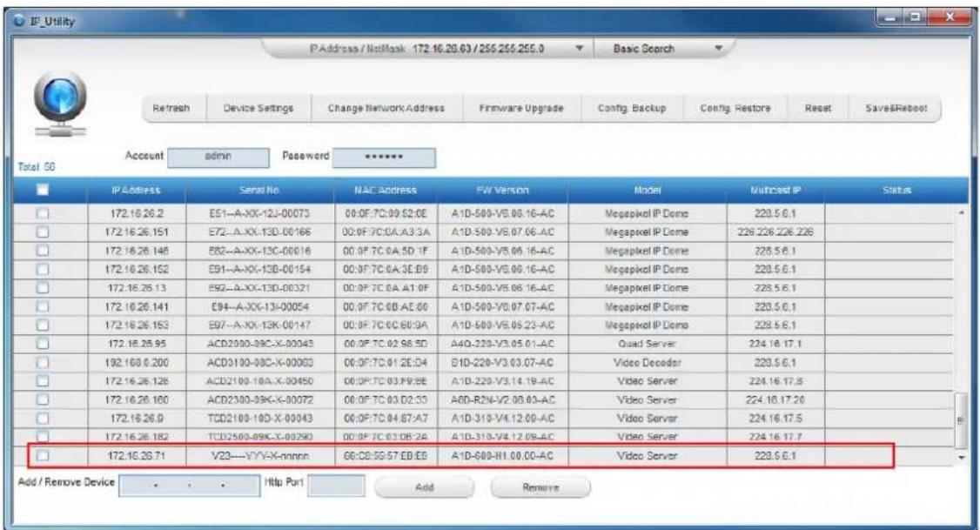This screenshot has width=980, height=530.
Task: Click the IP Utility webcam logo icon
Action: coord(60,104)
